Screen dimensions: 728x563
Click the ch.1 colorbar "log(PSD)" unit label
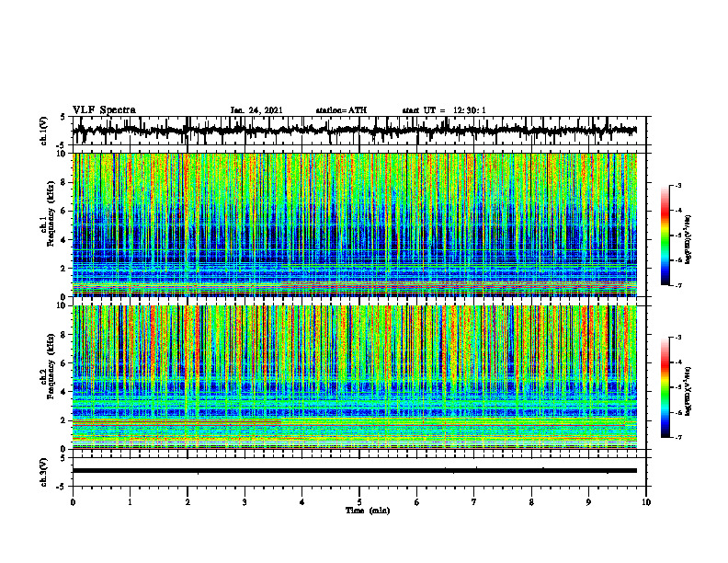688,239
